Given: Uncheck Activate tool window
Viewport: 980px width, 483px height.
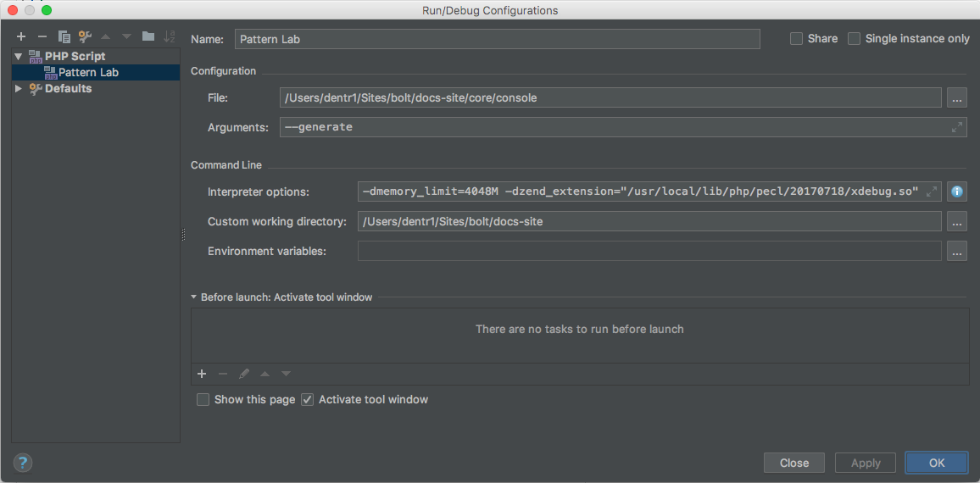Looking at the screenshot, I should pos(308,400).
